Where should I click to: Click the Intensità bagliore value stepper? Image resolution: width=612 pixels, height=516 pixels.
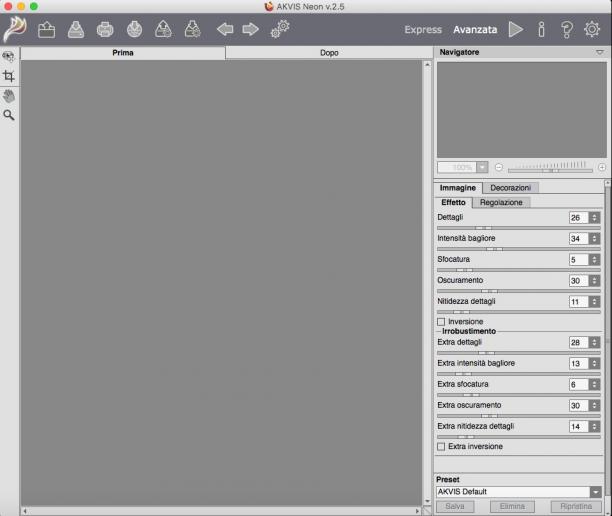(594, 239)
